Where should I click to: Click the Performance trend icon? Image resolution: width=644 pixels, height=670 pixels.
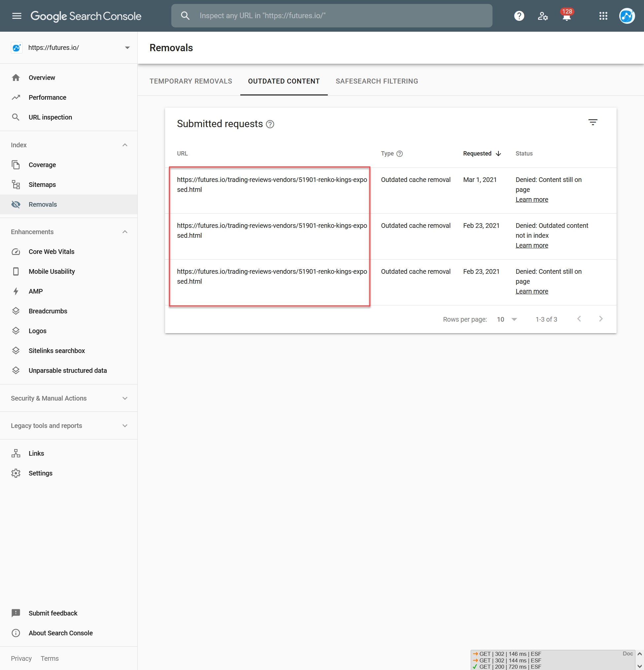point(16,97)
